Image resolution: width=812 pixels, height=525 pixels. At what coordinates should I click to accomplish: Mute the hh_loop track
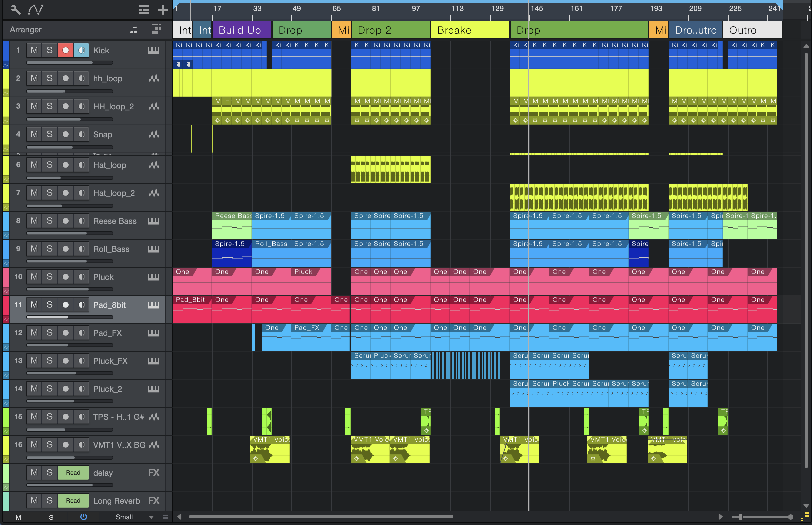[x=34, y=78]
